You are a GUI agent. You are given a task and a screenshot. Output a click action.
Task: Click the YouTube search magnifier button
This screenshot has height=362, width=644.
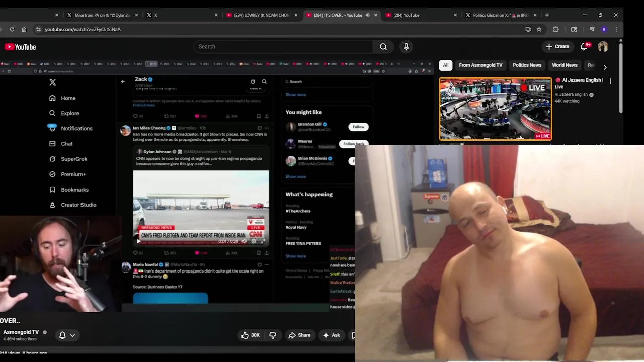tap(383, 47)
